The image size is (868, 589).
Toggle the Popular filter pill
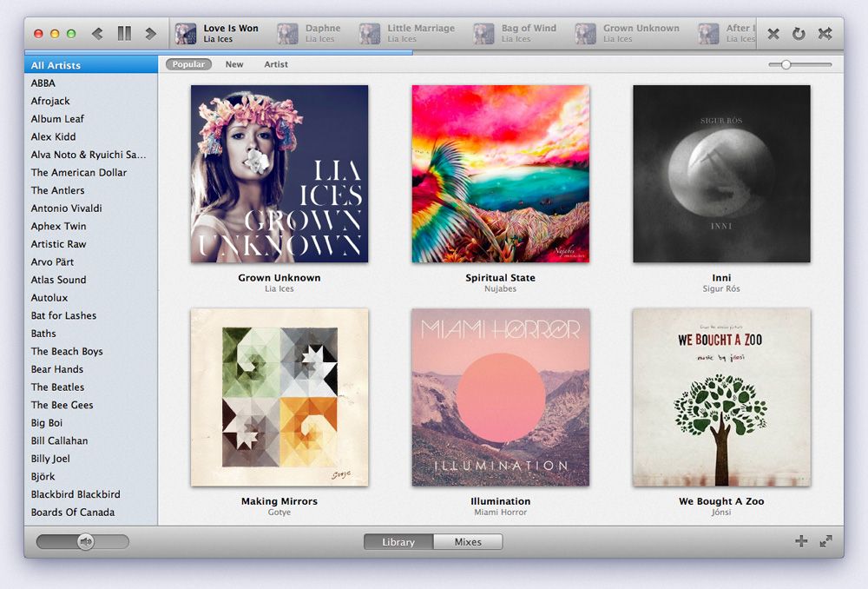tap(188, 63)
